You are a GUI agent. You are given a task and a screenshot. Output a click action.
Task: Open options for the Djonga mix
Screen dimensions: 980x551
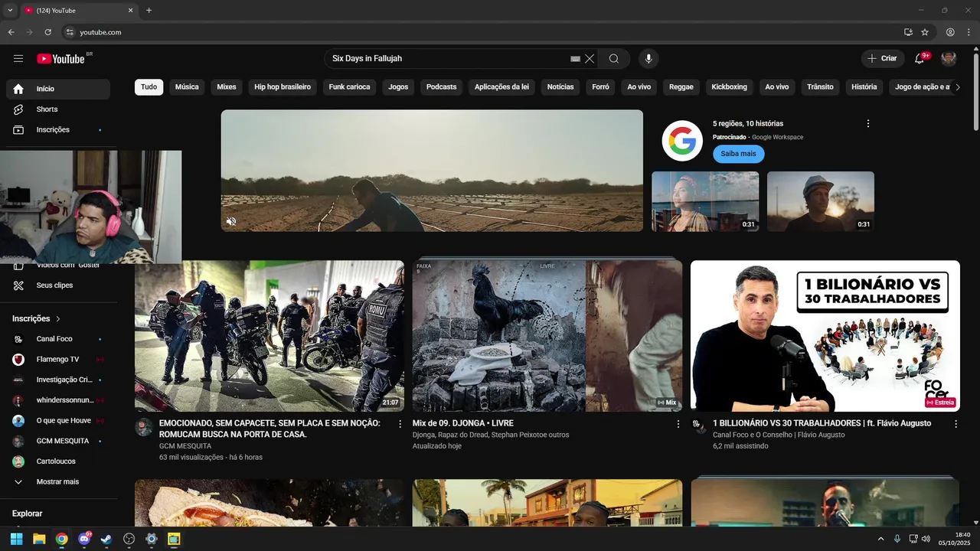point(678,423)
